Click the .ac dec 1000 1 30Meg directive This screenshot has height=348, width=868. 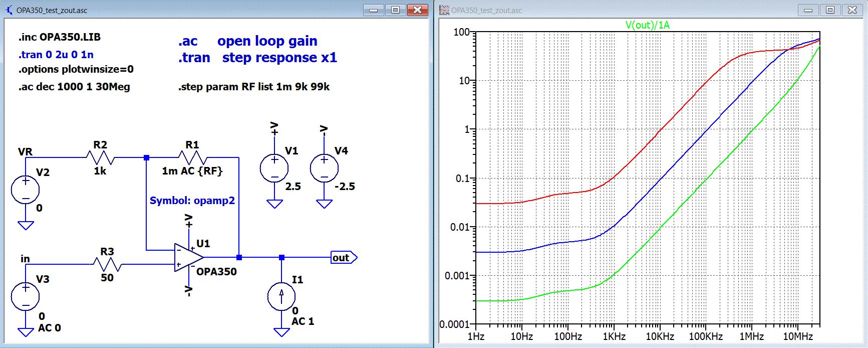tap(74, 87)
